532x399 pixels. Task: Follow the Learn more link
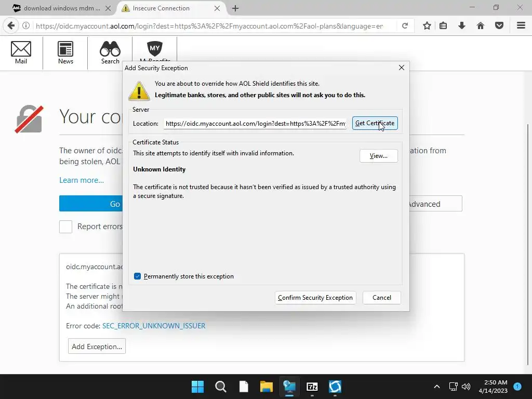click(82, 180)
